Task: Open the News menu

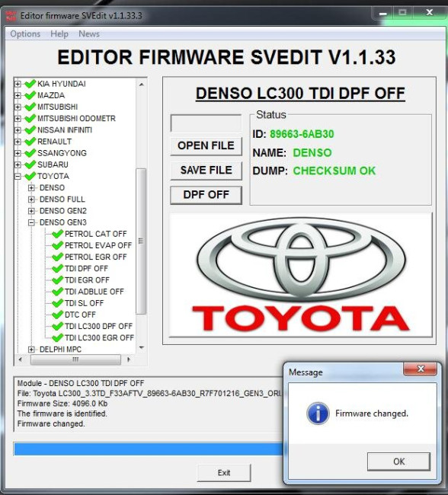Action: (89, 34)
